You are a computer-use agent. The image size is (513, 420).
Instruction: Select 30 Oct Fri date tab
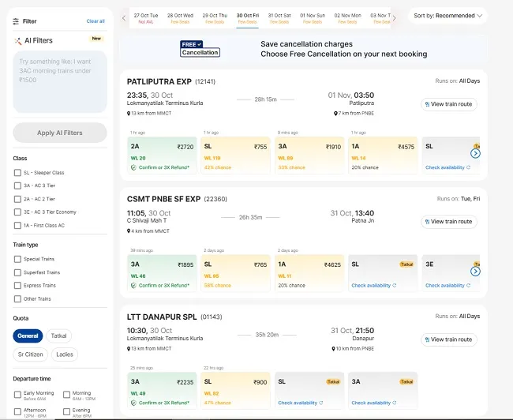click(248, 18)
